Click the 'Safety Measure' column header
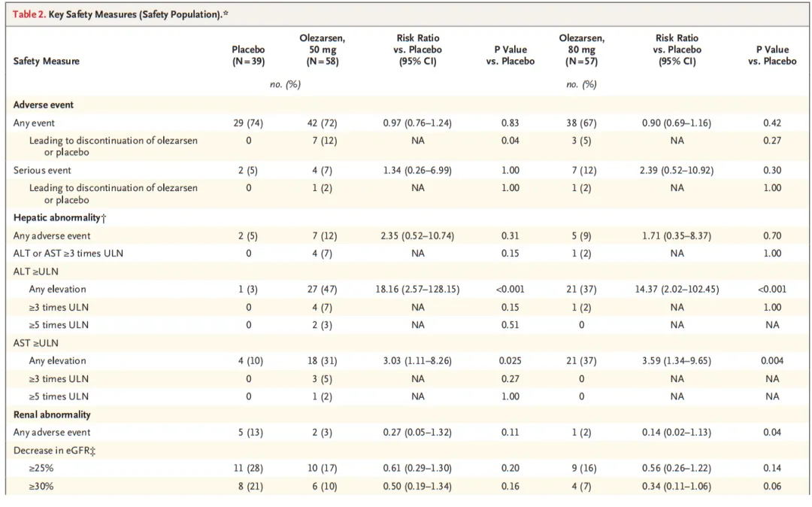 tap(46, 61)
